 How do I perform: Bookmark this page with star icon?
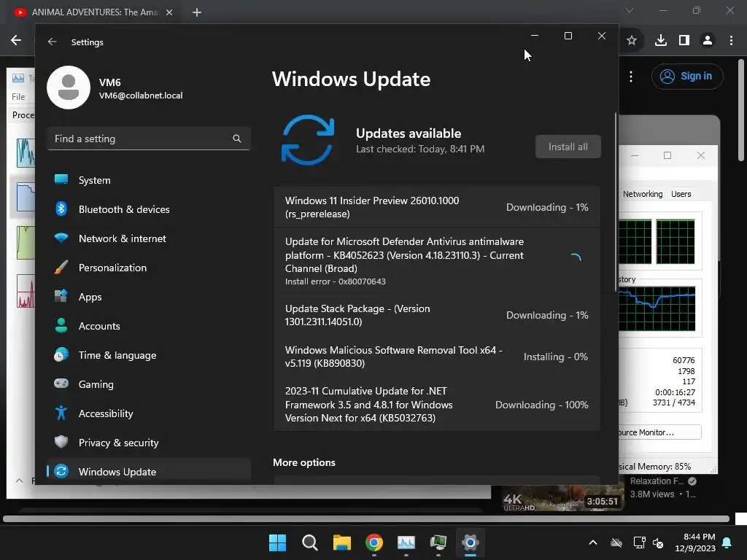632,41
